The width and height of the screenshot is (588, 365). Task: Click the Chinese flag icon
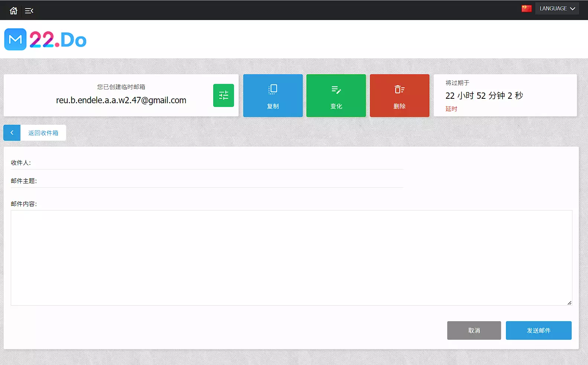526,9
